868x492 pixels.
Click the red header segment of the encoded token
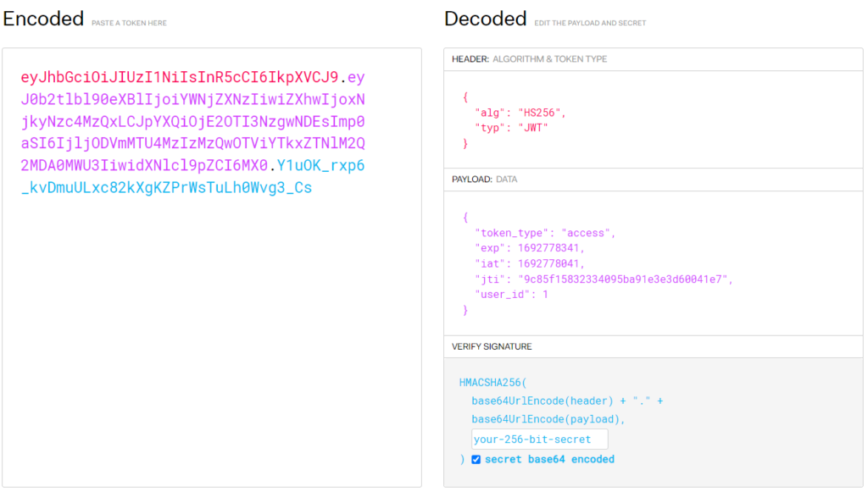pyautogui.click(x=180, y=78)
